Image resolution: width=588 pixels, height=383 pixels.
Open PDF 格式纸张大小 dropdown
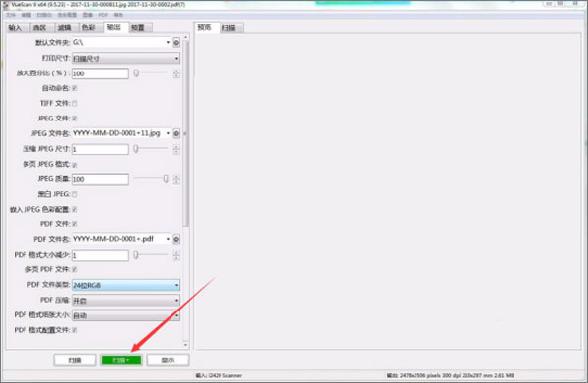[x=125, y=315]
